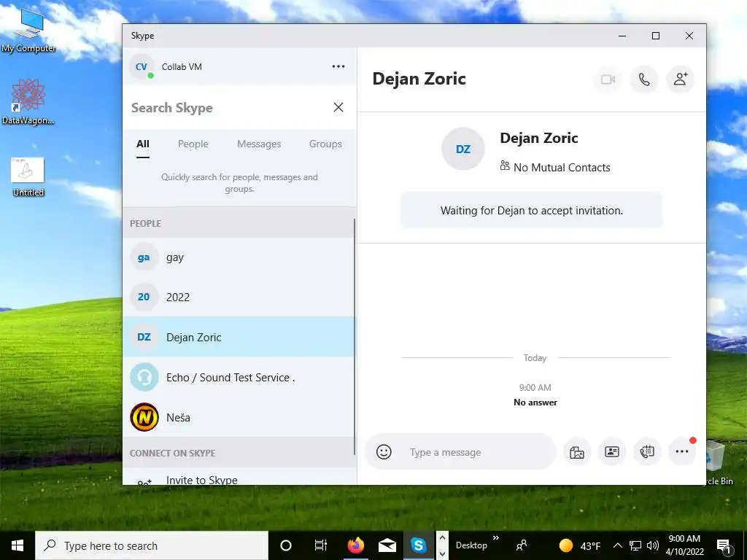This screenshot has width=747, height=560.
Task: Click the Windows taskbar search box
Action: 152,545
